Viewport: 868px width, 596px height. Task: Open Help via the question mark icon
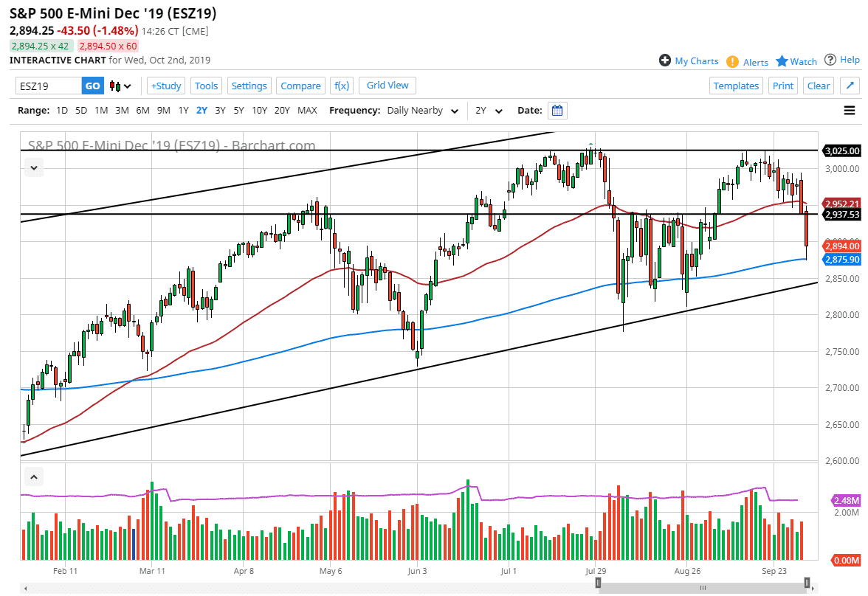(830, 60)
